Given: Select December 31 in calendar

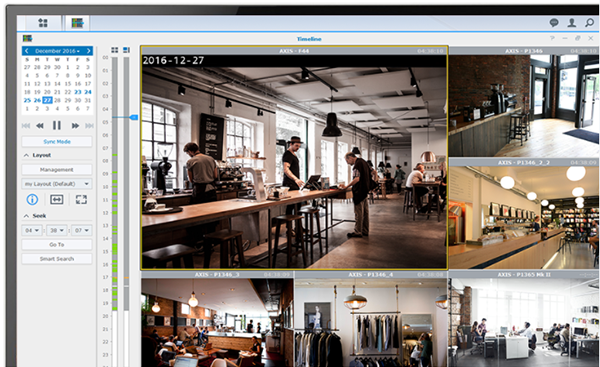Looking at the screenshot, I should [x=88, y=100].
